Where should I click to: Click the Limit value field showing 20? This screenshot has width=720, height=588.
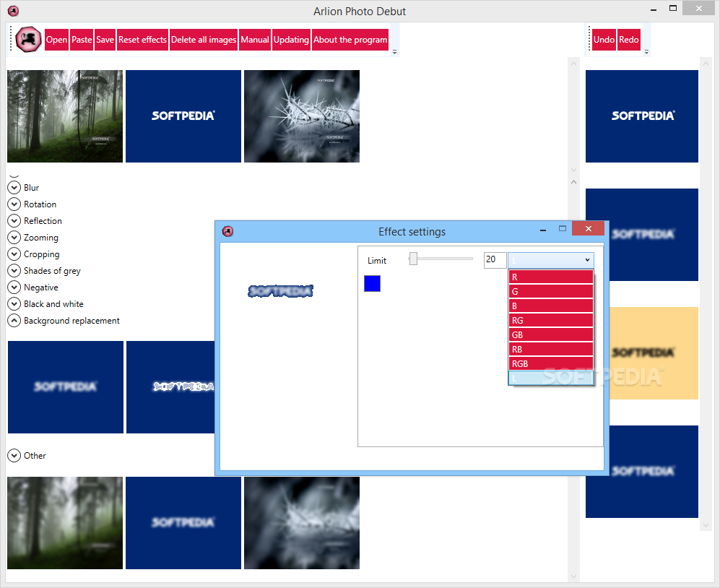pyautogui.click(x=495, y=260)
